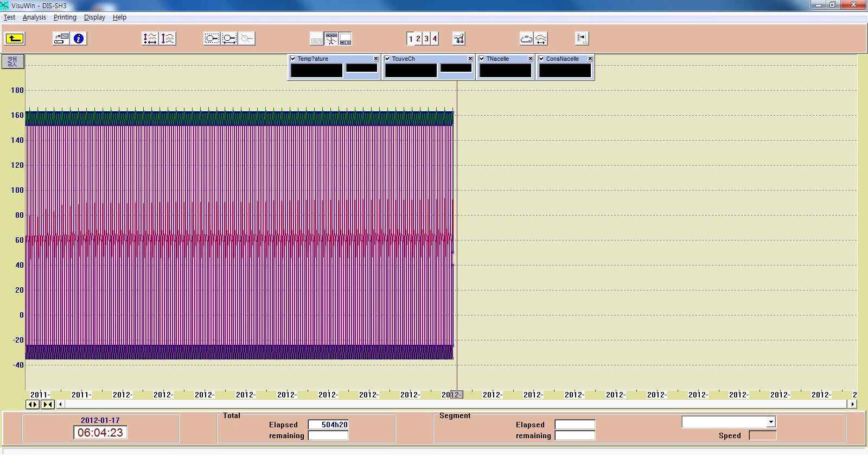This screenshot has height=455, width=868.
Task: Open the file transfer icon beside info
Action: click(x=61, y=39)
